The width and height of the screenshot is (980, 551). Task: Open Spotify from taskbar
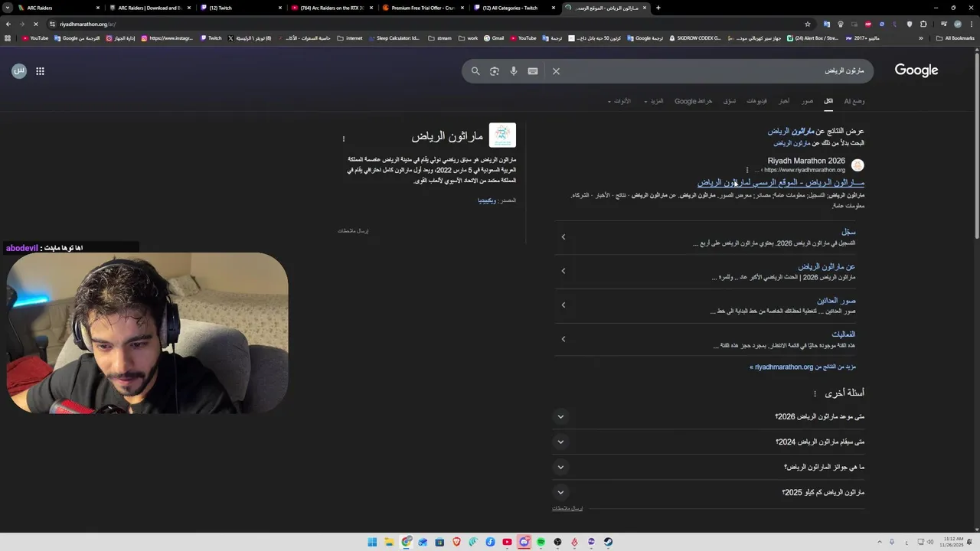coord(541,542)
